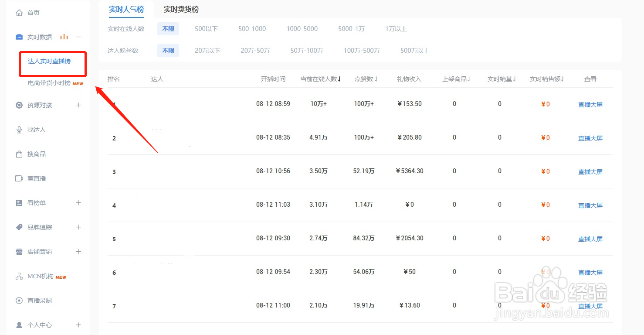Click the 品牌追踪 tag icon

click(x=19, y=227)
